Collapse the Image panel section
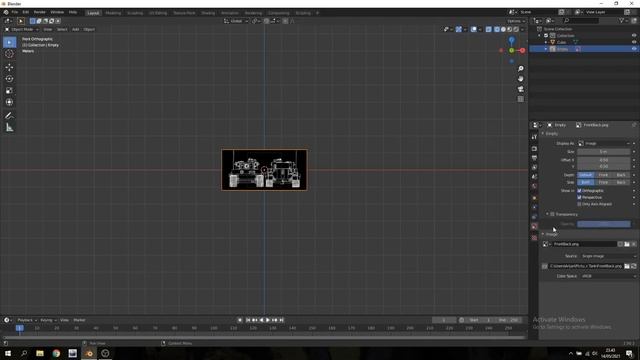The image size is (640, 360). click(543, 234)
